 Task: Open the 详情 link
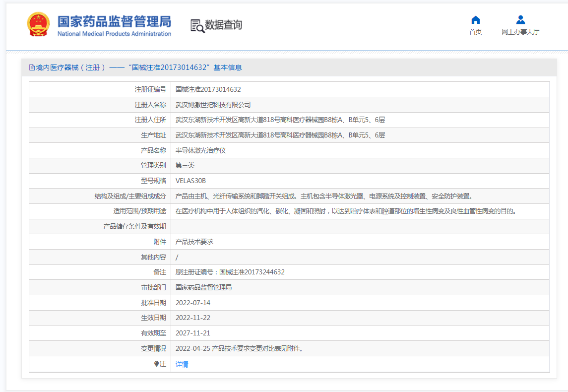click(x=182, y=364)
